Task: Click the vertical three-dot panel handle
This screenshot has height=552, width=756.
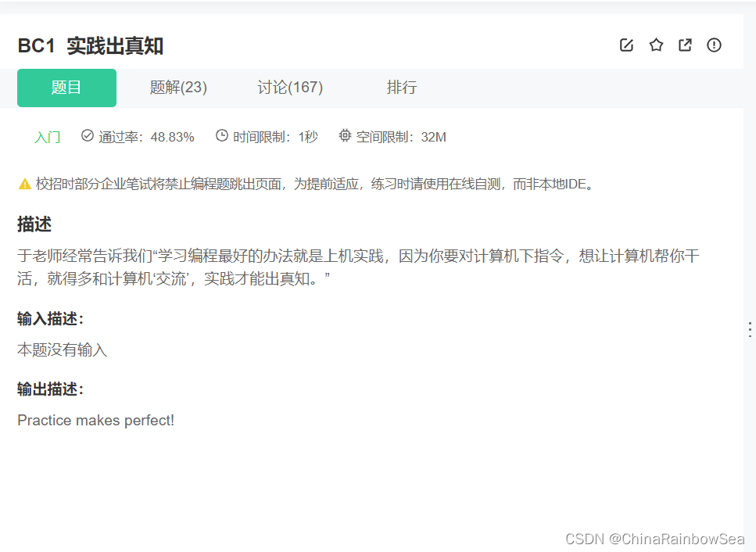Action: (x=750, y=329)
